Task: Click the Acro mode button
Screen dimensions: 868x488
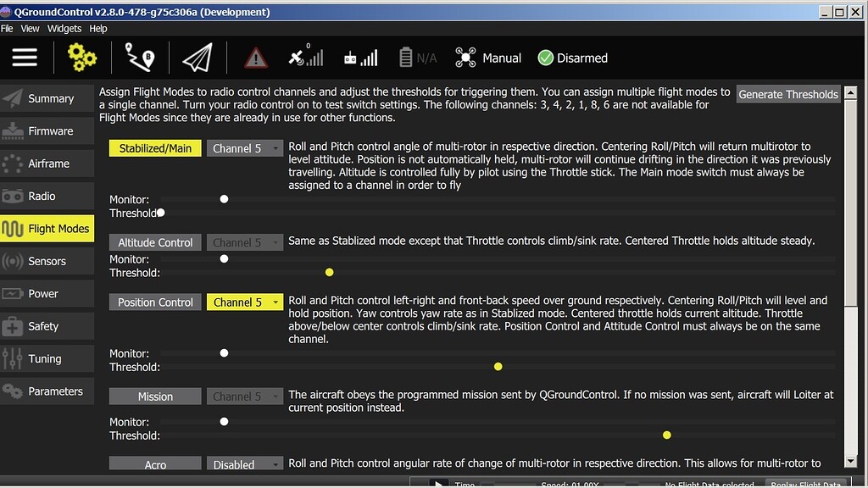Action: [155, 463]
